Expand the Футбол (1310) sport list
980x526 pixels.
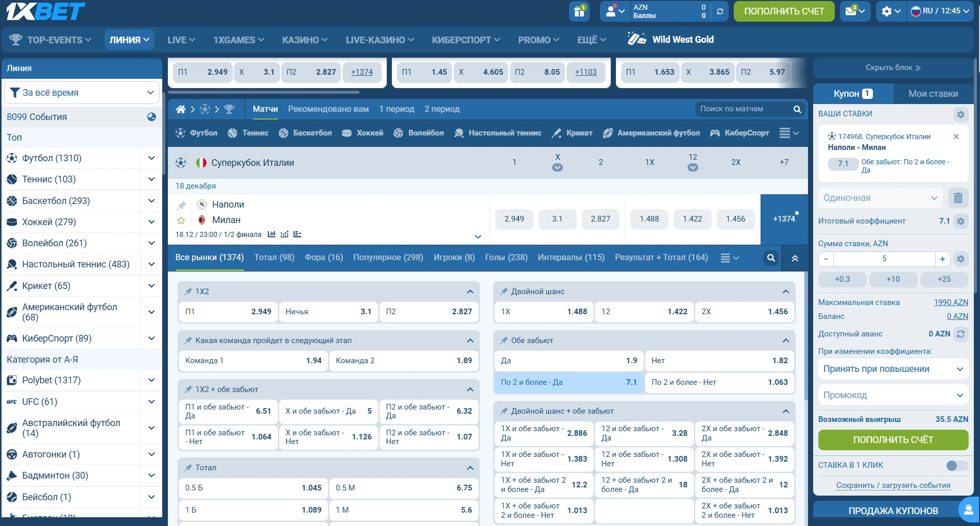[151, 158]
